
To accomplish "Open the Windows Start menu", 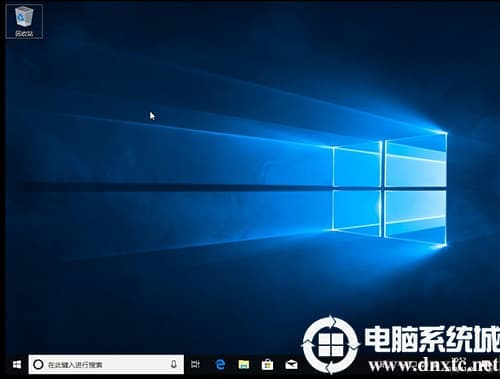I will click(17, 364).
